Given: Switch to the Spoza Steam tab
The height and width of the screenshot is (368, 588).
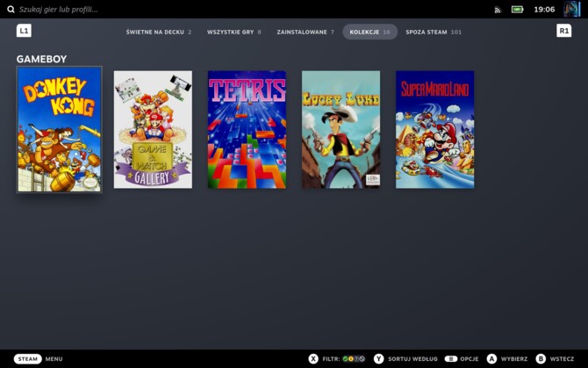Looking at the screenshot, I should click(434, 32).
